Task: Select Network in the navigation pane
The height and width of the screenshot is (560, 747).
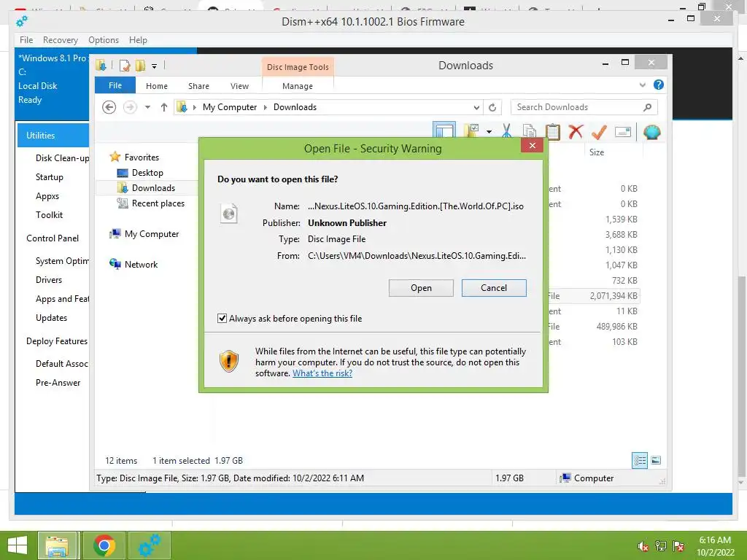Action: (x=134, y=264)
